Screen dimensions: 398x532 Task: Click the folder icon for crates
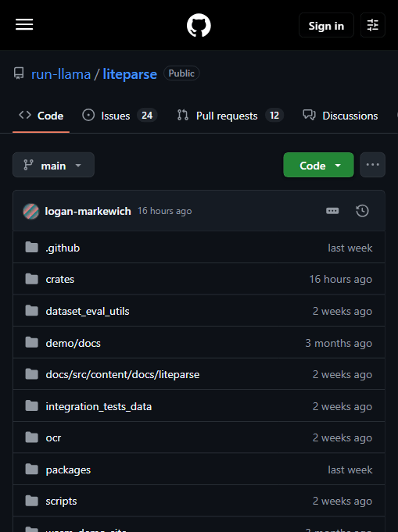(x=31, y=279)
